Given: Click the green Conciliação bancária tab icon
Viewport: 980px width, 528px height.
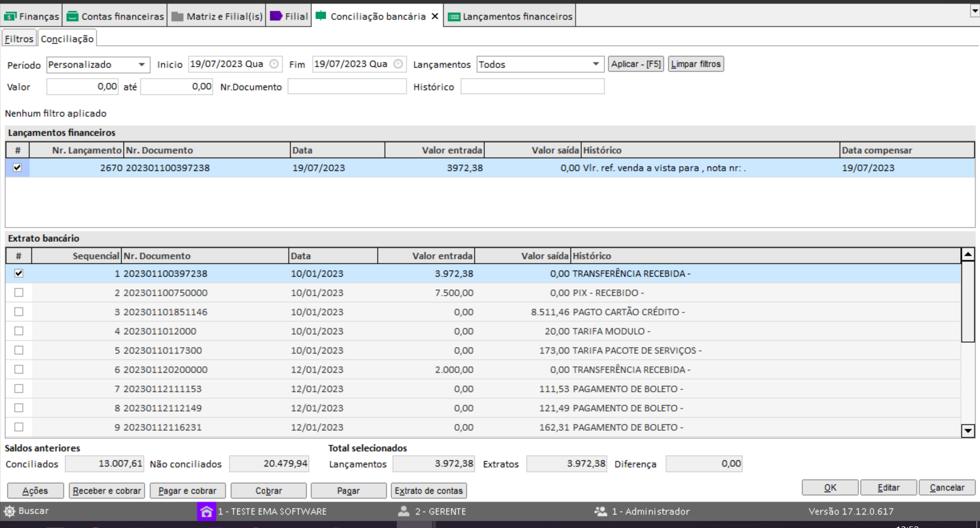Looking at the screenshot, I should 321,15.
